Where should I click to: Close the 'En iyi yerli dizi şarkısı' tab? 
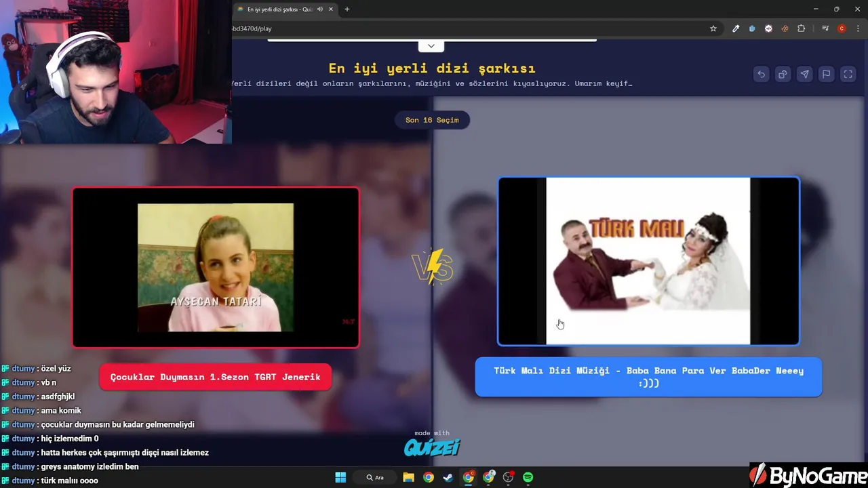[331, 9]
